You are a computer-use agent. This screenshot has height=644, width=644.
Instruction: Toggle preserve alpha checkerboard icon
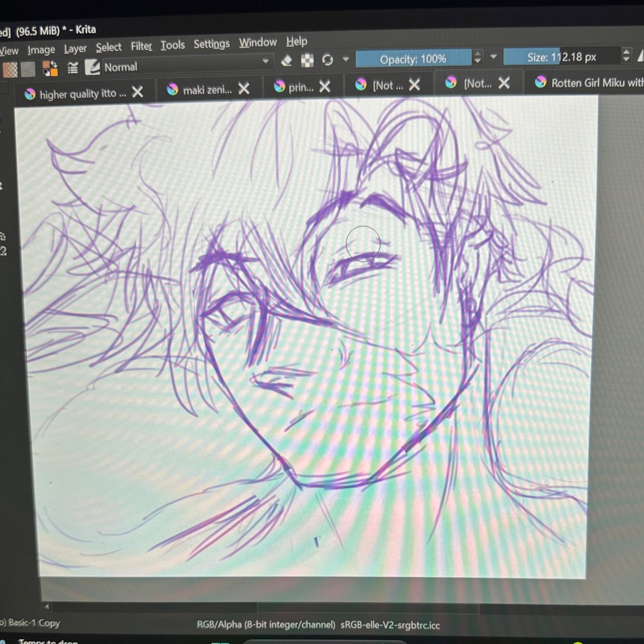click(x=307, y=60)
